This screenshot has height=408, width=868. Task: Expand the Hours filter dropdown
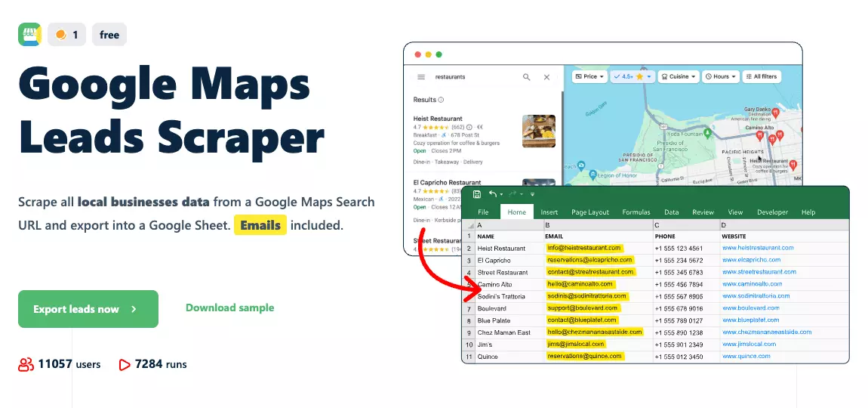point(721,76)
